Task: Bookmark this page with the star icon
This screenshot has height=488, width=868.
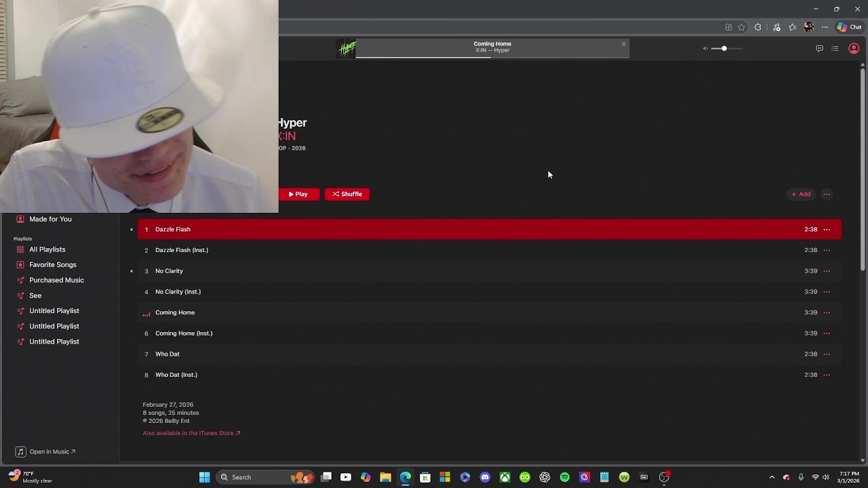Action: point(741,27)
